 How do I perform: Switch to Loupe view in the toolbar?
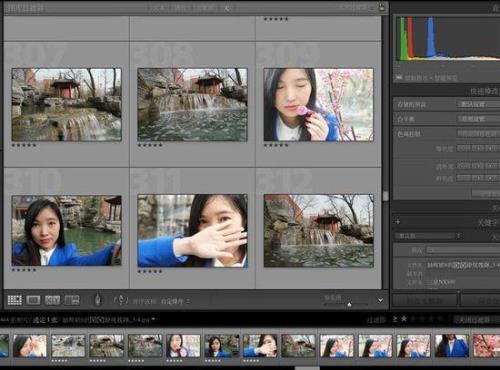[x=33, y=300]
